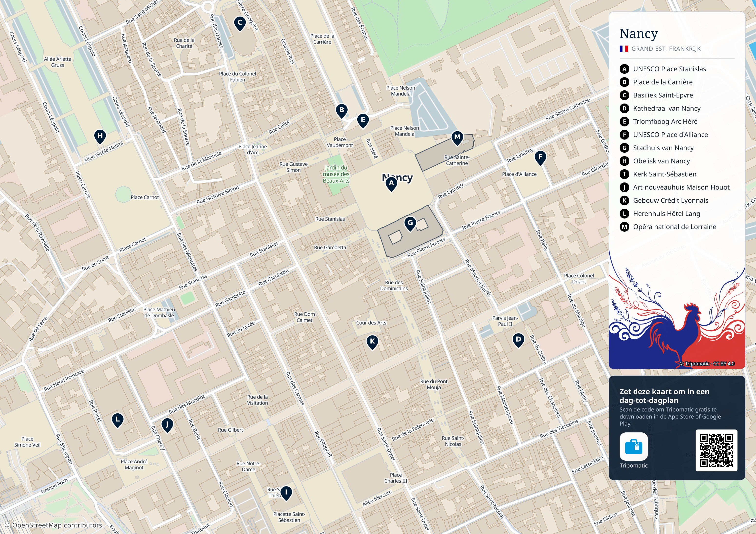Click legend badge I beside Kerk Saint-Sébastien
The height and width of the screenshot is (534, 756).
(624, 174)
